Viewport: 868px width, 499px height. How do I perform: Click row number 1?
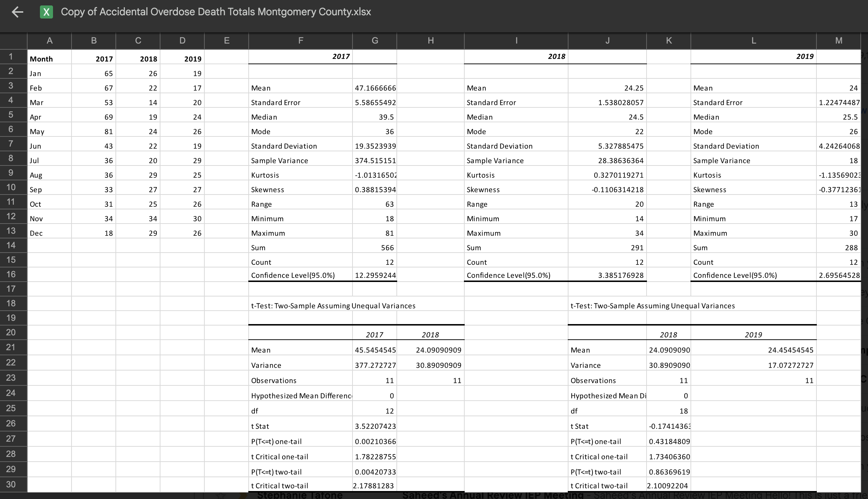coord(11,57)
